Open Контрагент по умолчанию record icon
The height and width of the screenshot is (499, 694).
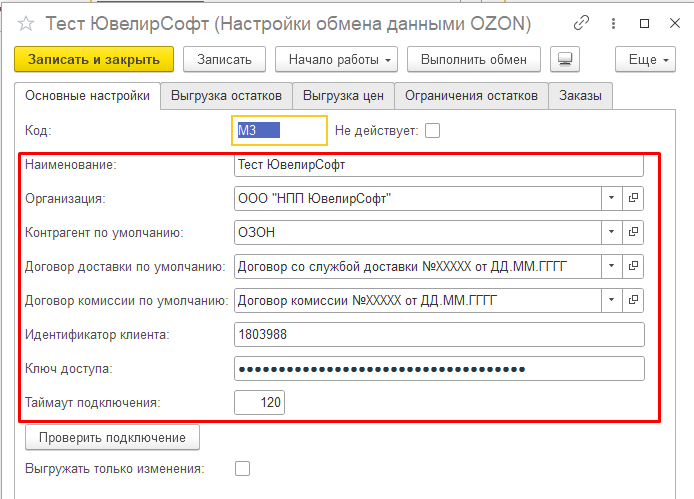click(x=633, y=232)
